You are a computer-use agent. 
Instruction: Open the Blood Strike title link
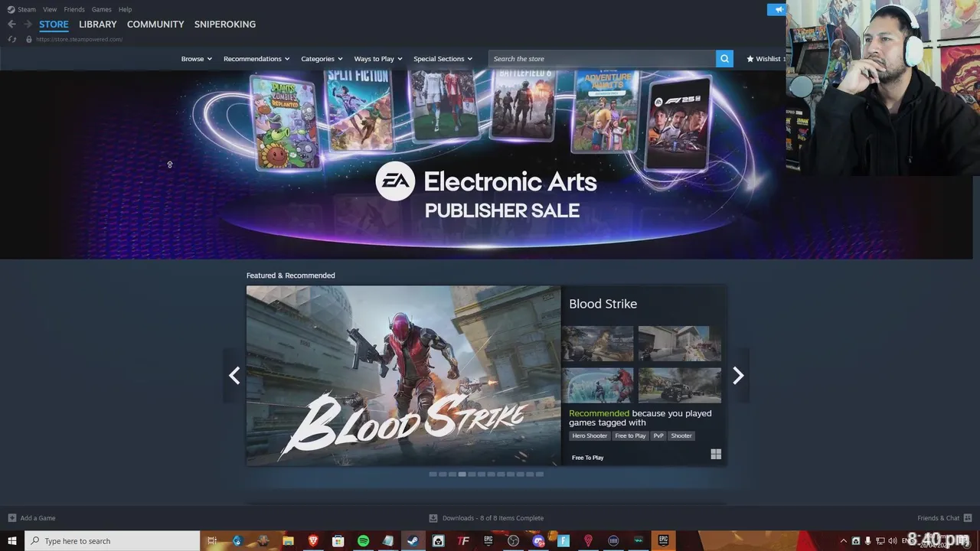[x=603, y=304]
